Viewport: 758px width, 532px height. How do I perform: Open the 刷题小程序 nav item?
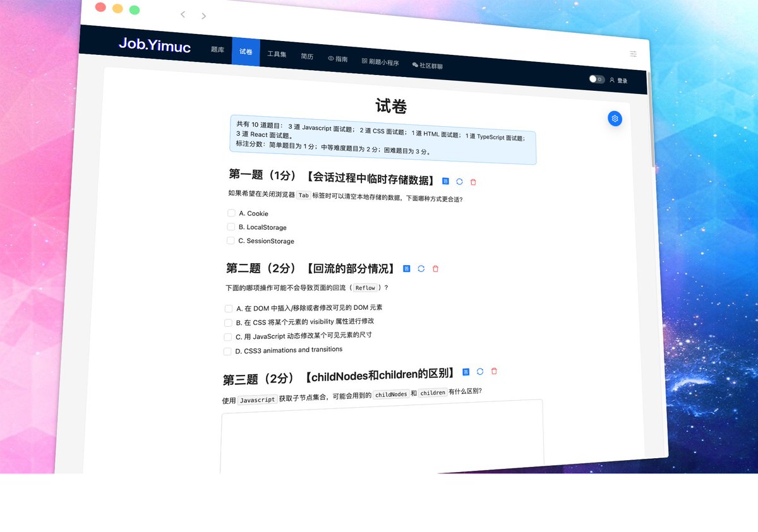[x=380, y=62]
